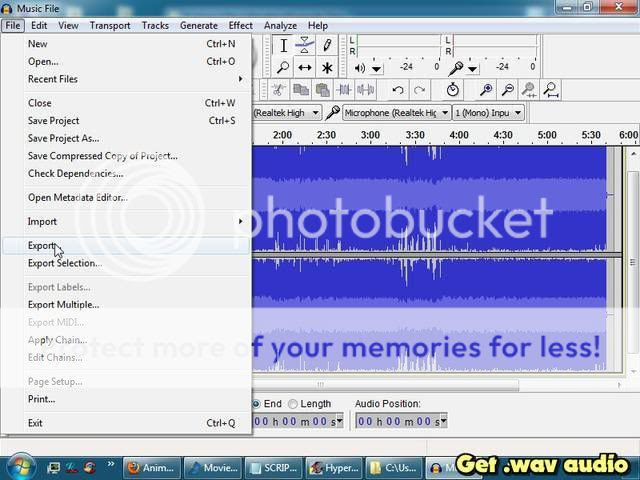Viewport: 640px width, 480px height.
Task: Click the microphone icon beside input device
Action: point(333,113)
